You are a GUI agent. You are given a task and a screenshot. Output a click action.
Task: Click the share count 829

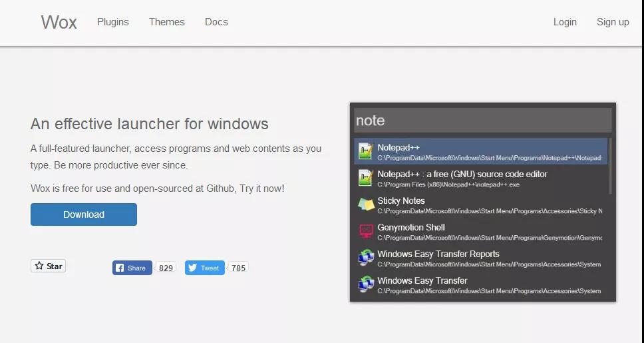pos(166,268)
